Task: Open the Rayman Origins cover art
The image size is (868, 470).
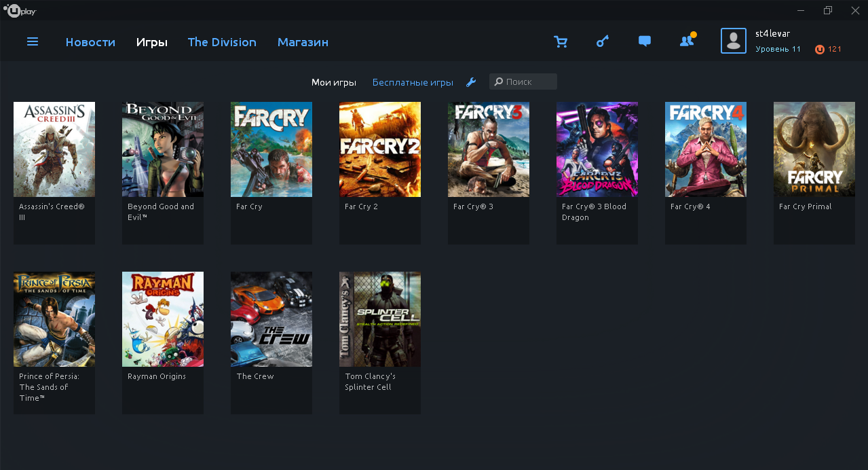Action: coord(163,319)
